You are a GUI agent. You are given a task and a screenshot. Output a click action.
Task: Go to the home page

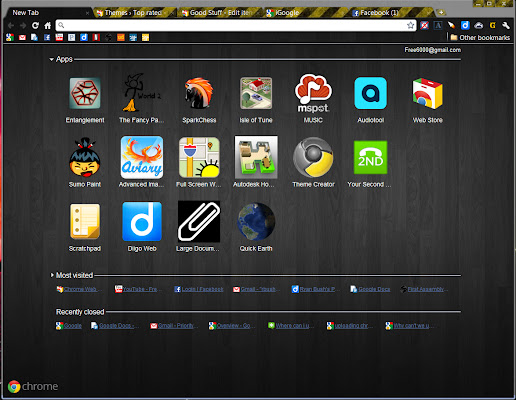(48, 25)
